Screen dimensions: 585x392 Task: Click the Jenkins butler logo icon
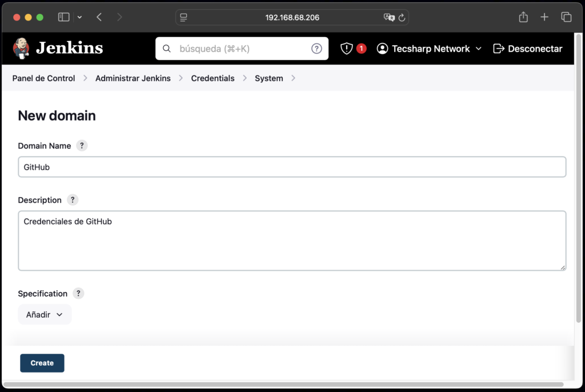click(21, 48)
